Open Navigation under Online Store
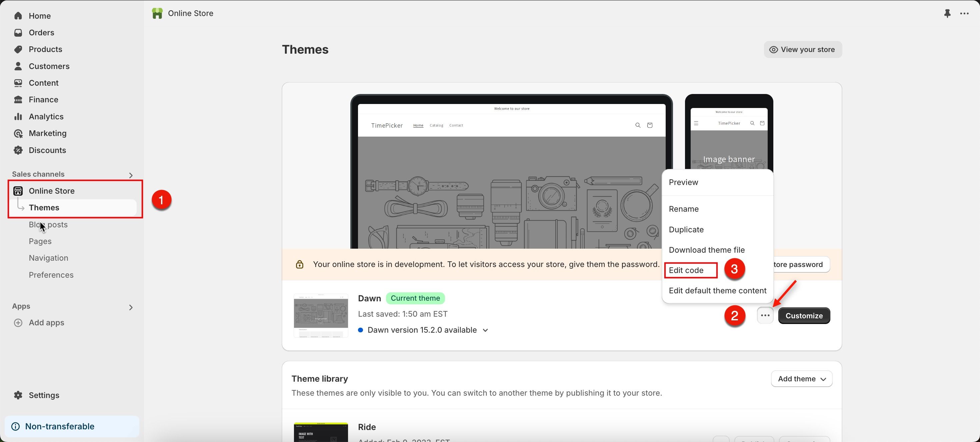 click(48, 258)
